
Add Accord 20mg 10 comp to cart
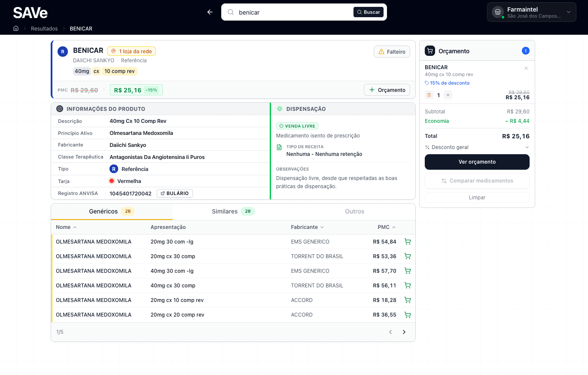pos(408,300)
